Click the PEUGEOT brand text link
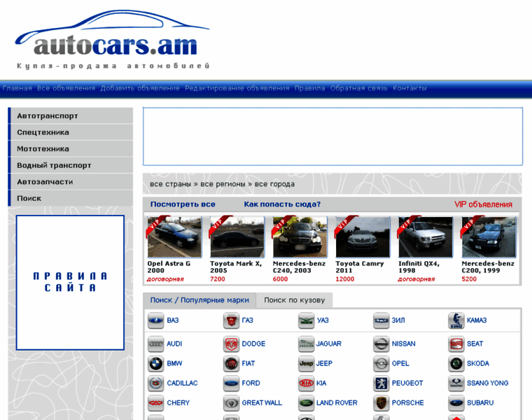This screenshot has width=532, height=420. [x=407, y=384]
